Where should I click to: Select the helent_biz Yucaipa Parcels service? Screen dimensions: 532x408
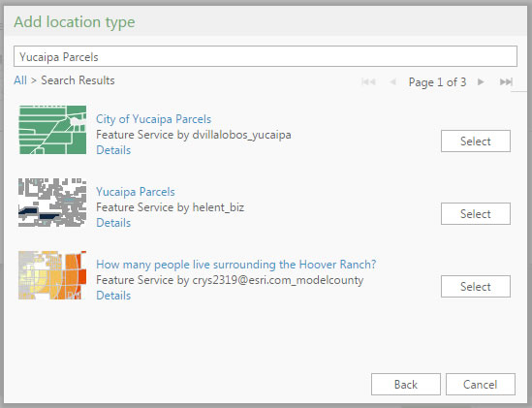[x=476, y=213]
